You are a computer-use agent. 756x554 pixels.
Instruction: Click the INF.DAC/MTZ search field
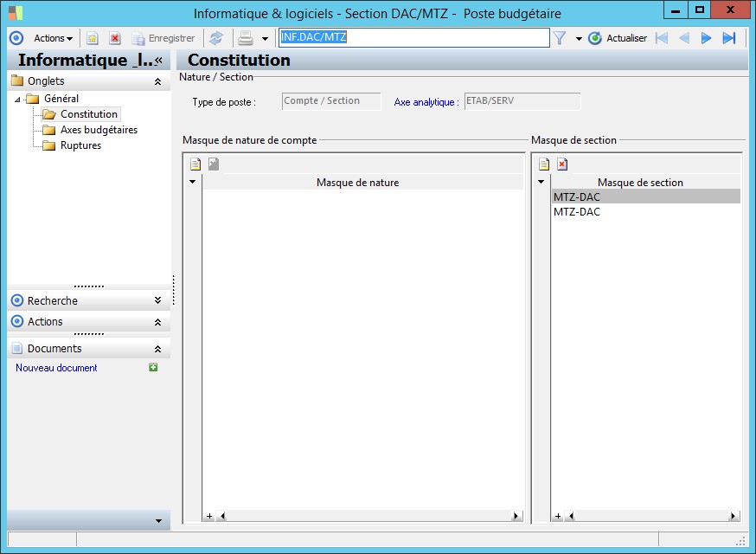coord(413,38)
